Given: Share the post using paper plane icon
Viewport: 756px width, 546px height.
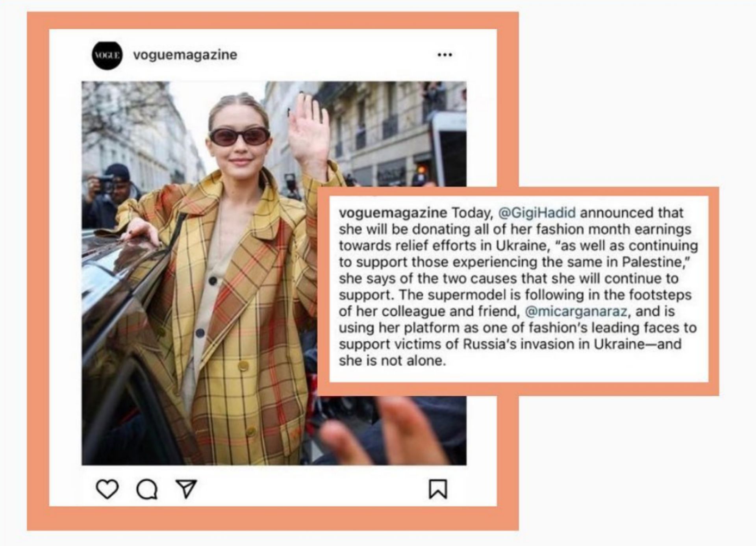Looking at the screenshot, I should 186,489.
